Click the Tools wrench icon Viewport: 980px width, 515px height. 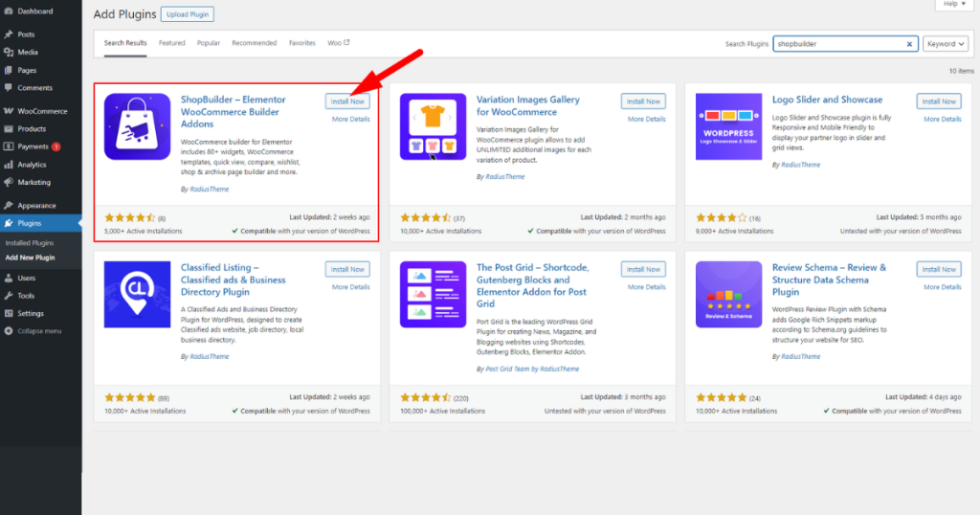(x=8, y=296)
